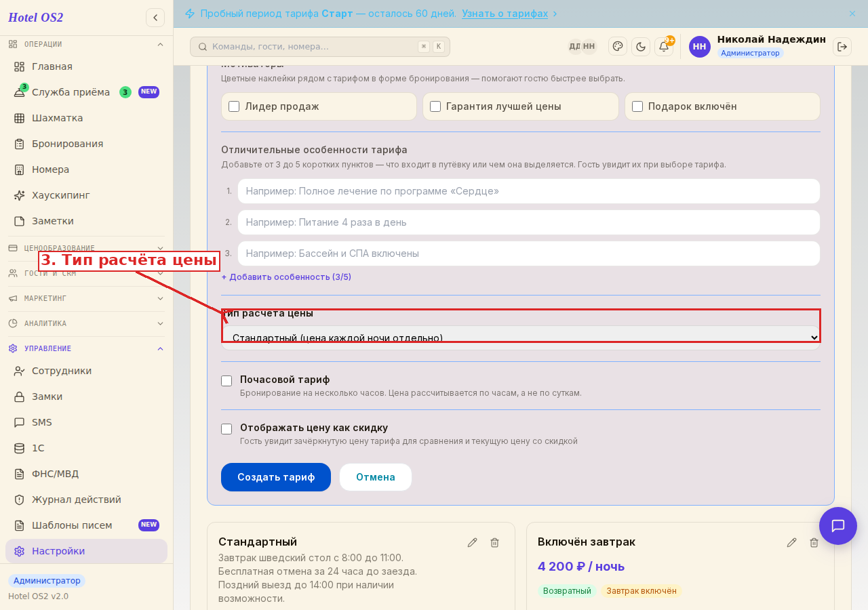
Task: Open the theme palette icon
Action: tap(618, 46)
